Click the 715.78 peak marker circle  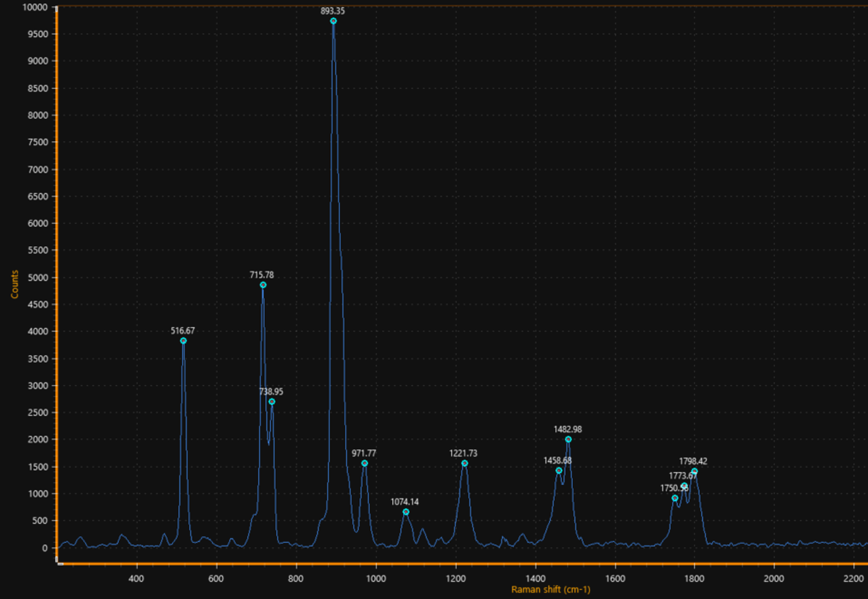[x=263, y=285]
